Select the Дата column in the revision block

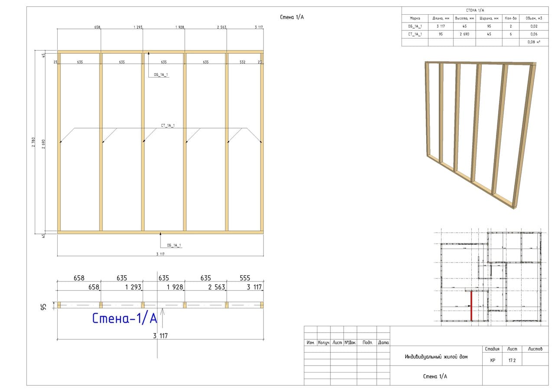pos(383,343)
